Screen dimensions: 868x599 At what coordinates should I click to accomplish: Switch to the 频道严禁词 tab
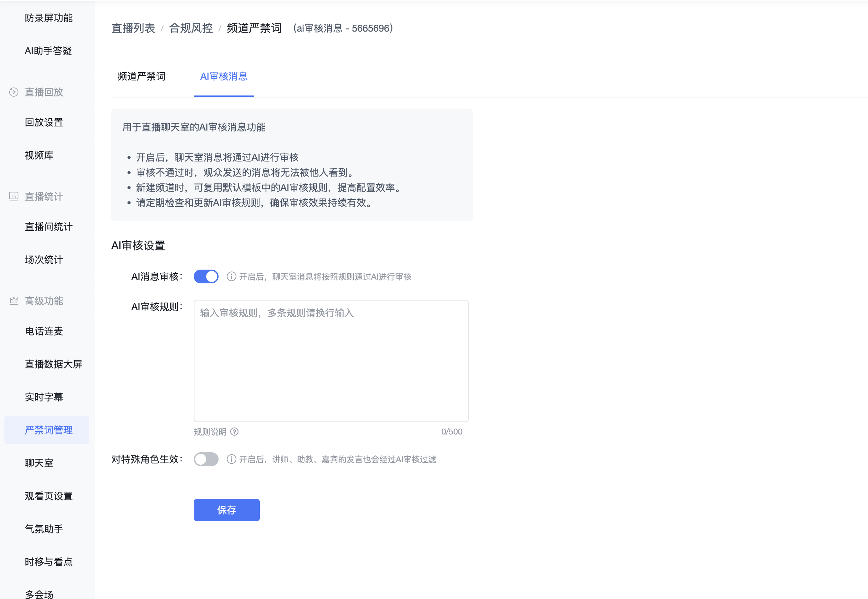[142, 77]
